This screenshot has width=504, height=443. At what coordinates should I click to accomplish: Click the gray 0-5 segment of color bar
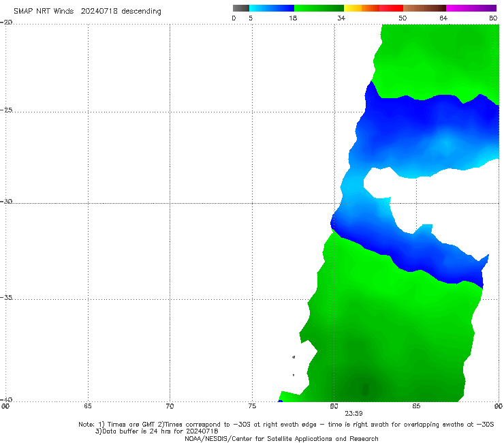[x=241, y=8]
